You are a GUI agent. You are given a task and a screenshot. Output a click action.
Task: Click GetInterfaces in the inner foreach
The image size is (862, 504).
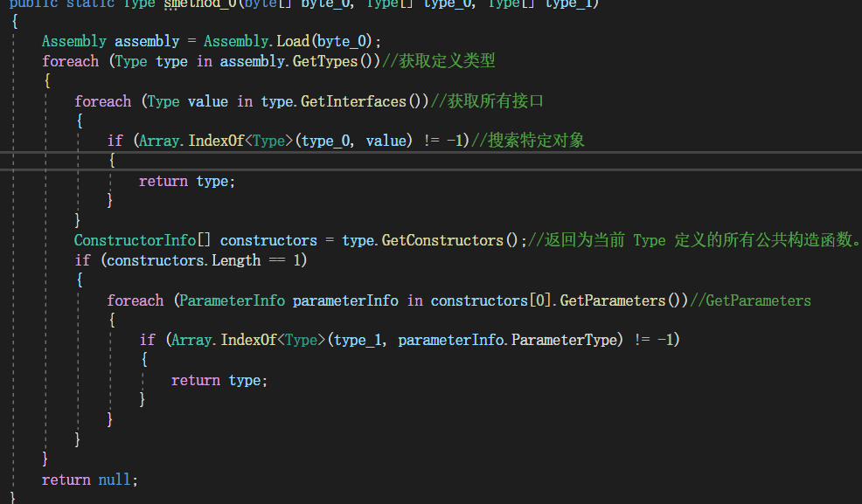[353, 101]
